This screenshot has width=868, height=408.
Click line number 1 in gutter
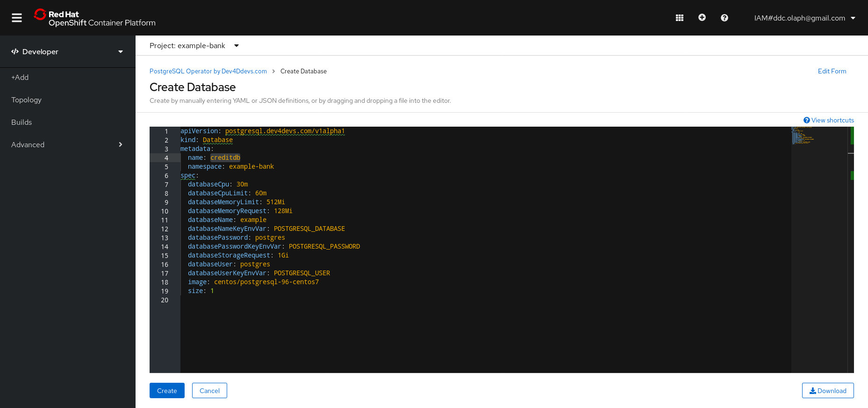click(166, 131)
